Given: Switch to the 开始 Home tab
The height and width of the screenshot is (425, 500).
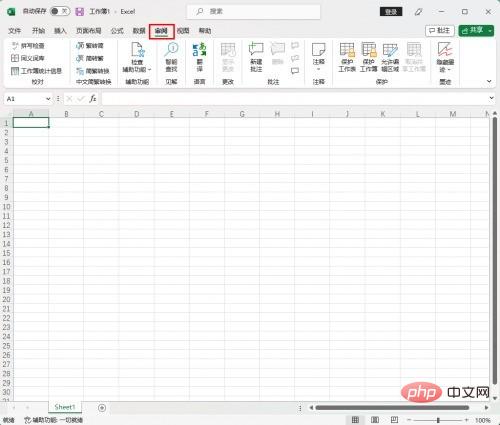Looking at the screenshot, I should 38,31.
